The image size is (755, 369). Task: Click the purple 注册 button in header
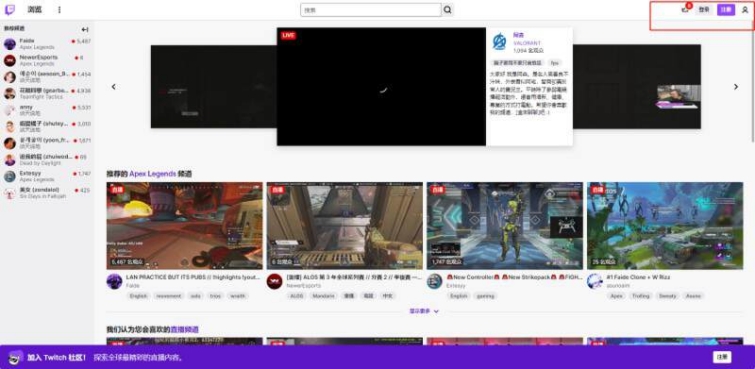726,10
